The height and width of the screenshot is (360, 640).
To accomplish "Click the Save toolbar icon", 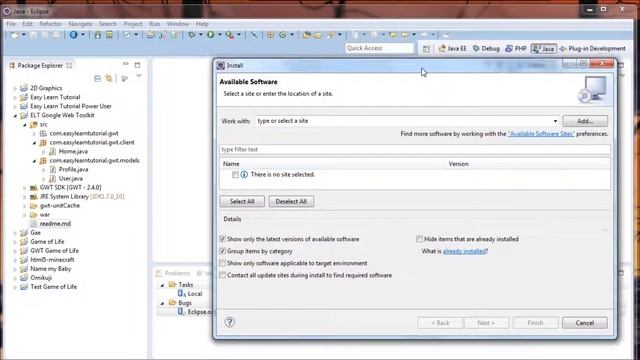I will (34, 35).
